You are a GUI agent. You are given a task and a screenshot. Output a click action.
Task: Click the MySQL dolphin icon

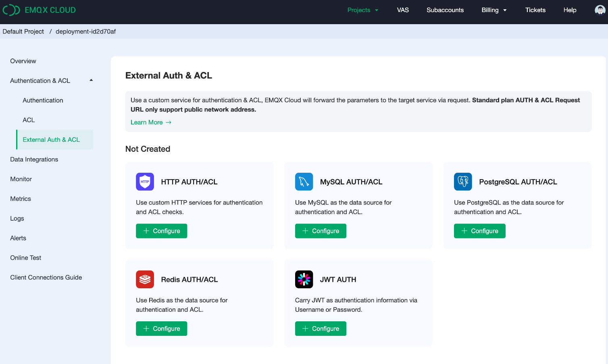pyautogui.click(x=304, y=182)
